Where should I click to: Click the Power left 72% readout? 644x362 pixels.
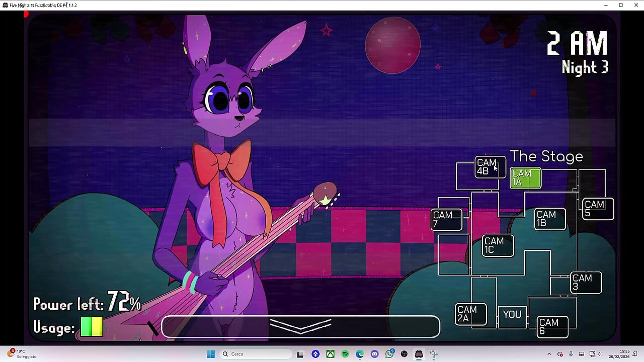87,302
